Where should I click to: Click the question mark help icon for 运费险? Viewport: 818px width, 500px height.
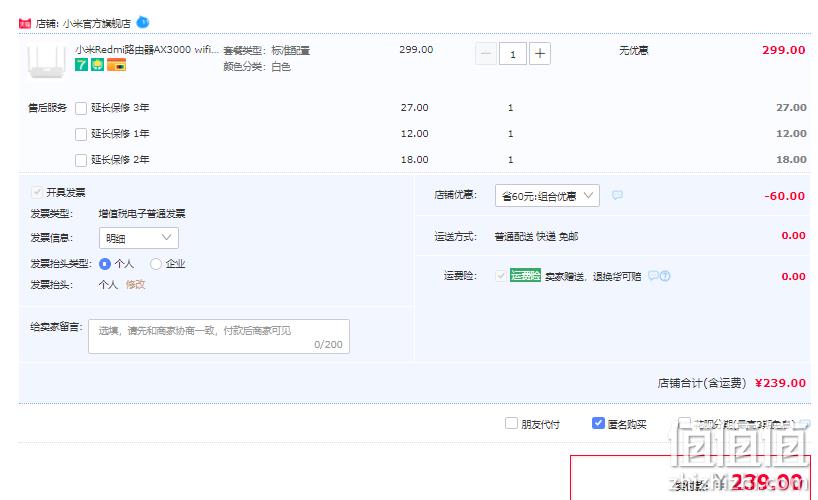coord(665,276)
